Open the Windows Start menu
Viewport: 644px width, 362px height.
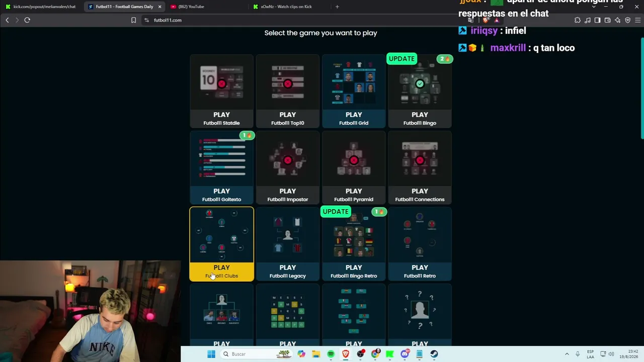click(211, 354)
